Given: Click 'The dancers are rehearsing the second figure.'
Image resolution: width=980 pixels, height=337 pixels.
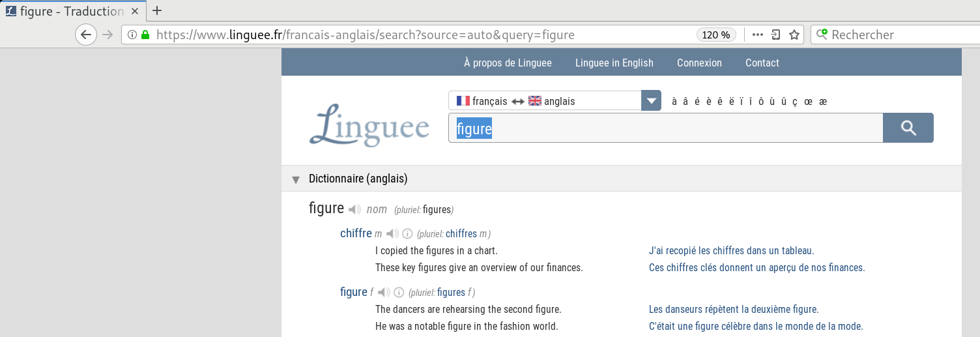Looking at the screenshot, I should point(468,309).
